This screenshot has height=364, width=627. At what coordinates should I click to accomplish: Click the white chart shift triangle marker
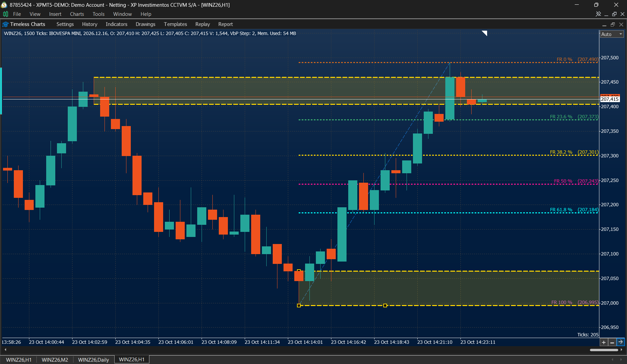coord(485,33)
